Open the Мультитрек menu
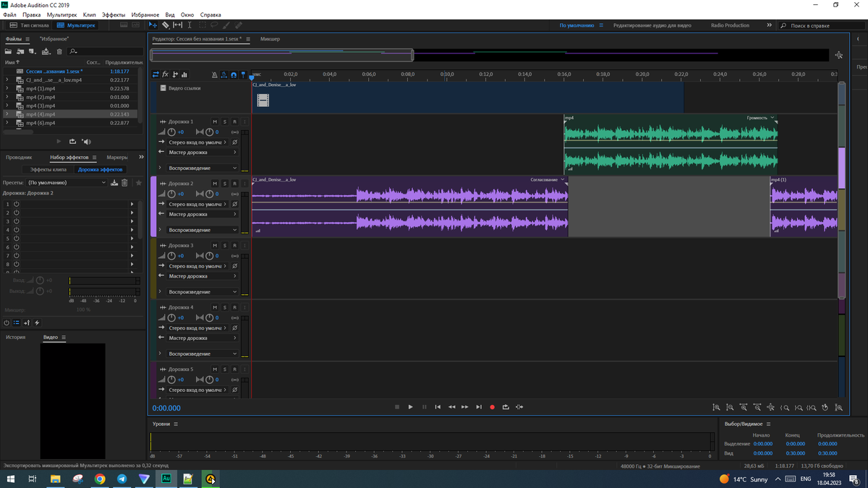The image size is (868, 488). point(62,14)
